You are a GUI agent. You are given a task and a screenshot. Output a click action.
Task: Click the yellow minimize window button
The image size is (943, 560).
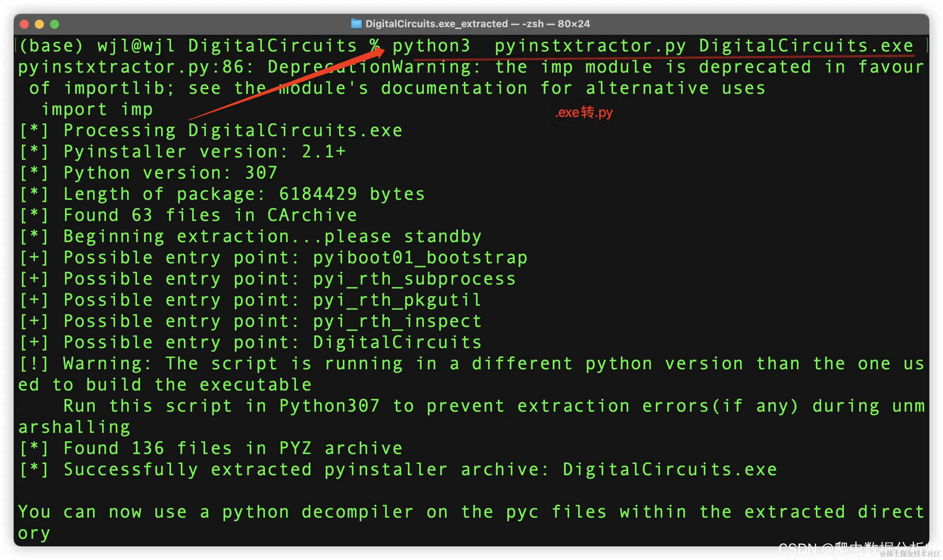(39, 24)
